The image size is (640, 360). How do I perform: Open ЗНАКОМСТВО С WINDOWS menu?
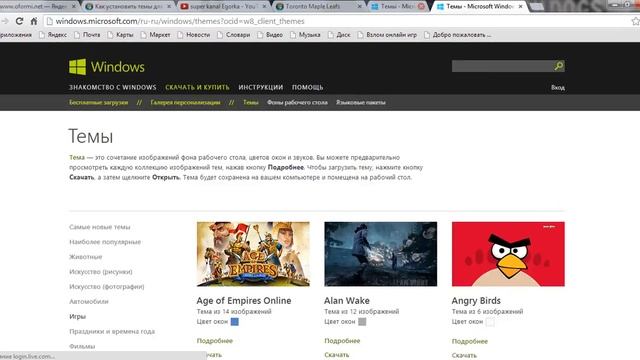coord(113,87)
